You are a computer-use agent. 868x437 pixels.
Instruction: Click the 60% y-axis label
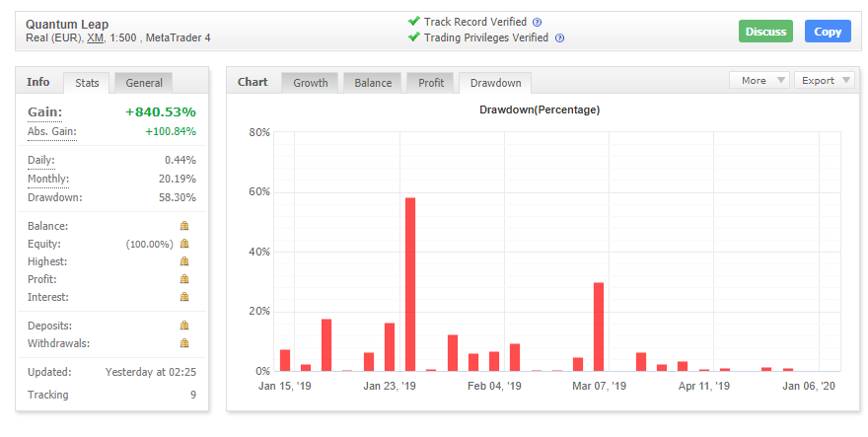[x=259, y=192]
